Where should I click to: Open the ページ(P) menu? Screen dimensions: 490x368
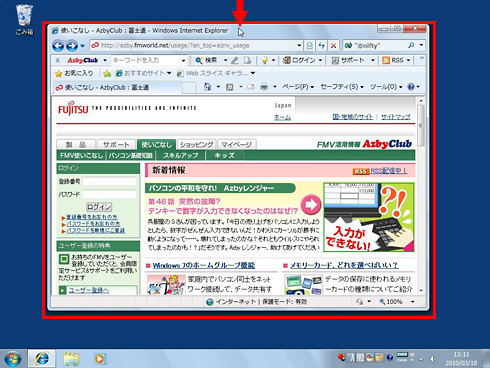298,87
